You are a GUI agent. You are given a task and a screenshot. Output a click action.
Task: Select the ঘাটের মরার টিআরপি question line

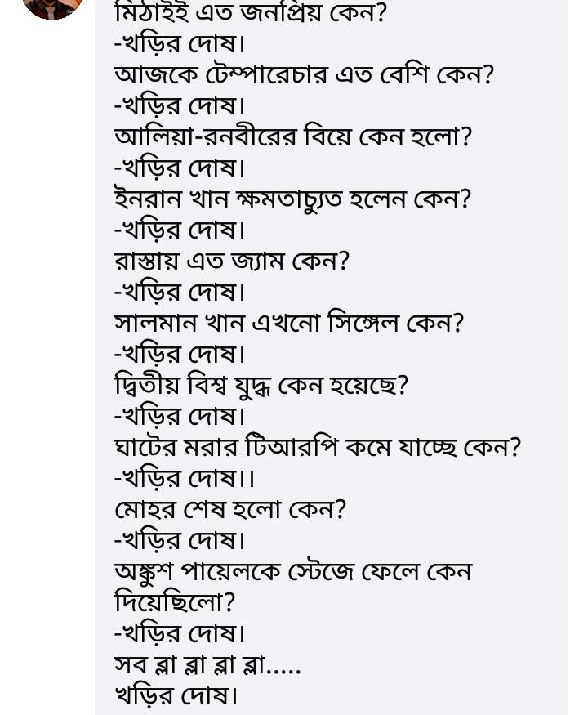point(317,447)
